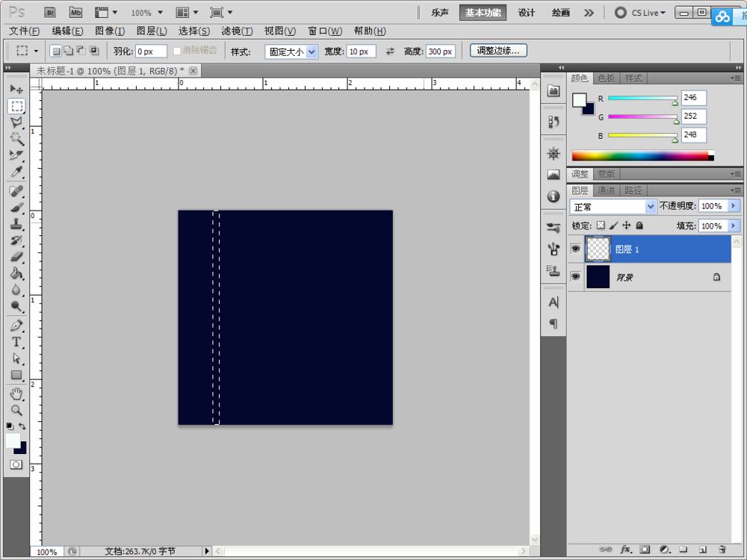Hide 图层 1 layer visibility
The image size is (747, 560).
click(575, 249)
